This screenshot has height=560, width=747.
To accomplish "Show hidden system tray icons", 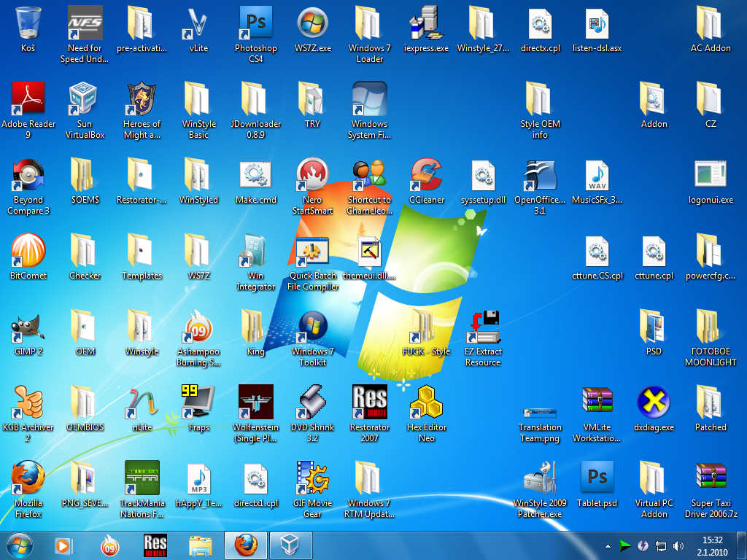I will 608,545.
